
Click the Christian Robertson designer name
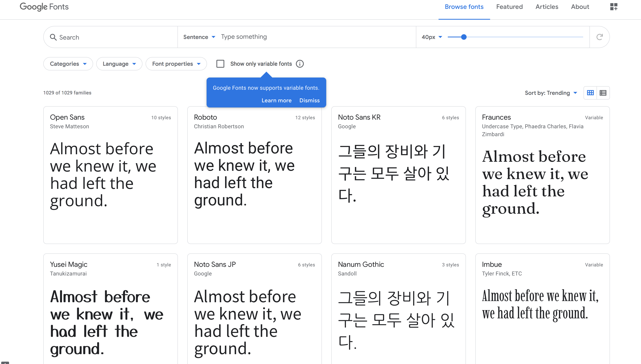pos(219,126)
